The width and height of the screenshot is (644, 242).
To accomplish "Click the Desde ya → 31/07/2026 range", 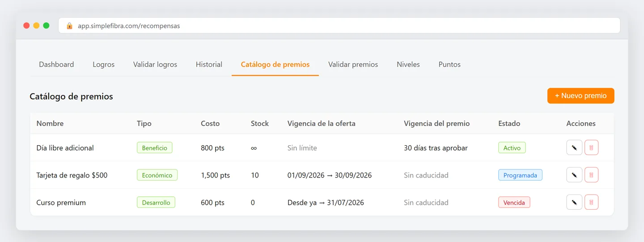I will click(326, 203).
